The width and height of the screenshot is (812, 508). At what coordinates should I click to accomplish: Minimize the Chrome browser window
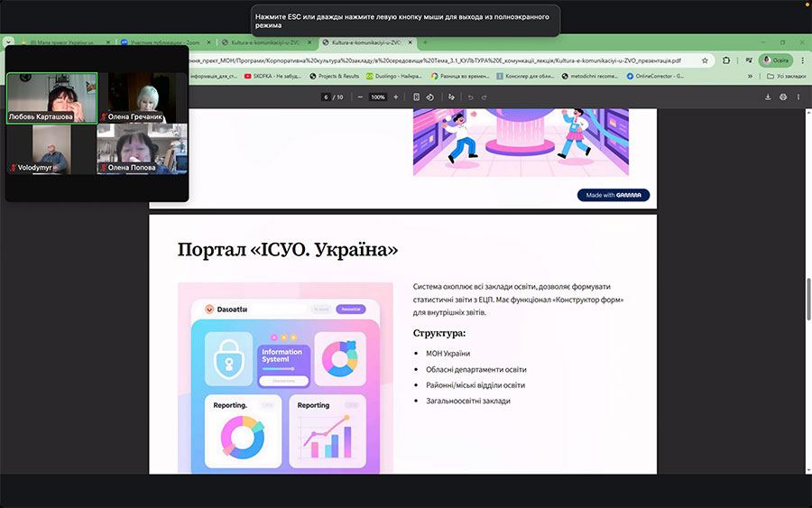762,42
